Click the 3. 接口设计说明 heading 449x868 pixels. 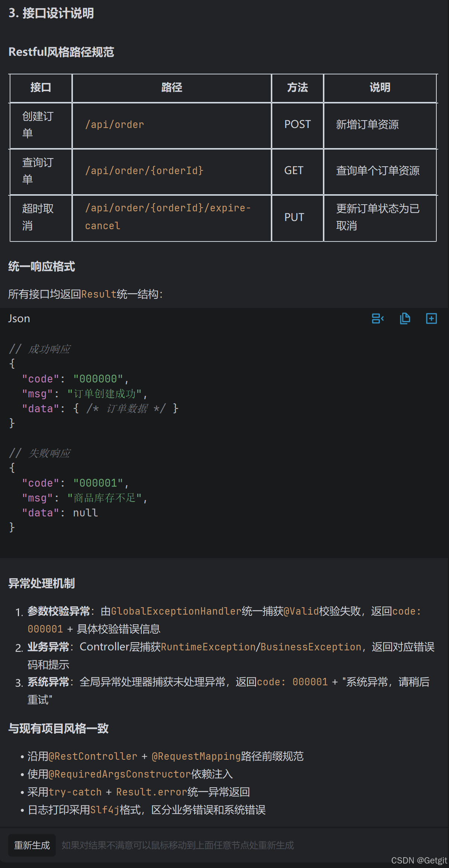pos(51,13)
